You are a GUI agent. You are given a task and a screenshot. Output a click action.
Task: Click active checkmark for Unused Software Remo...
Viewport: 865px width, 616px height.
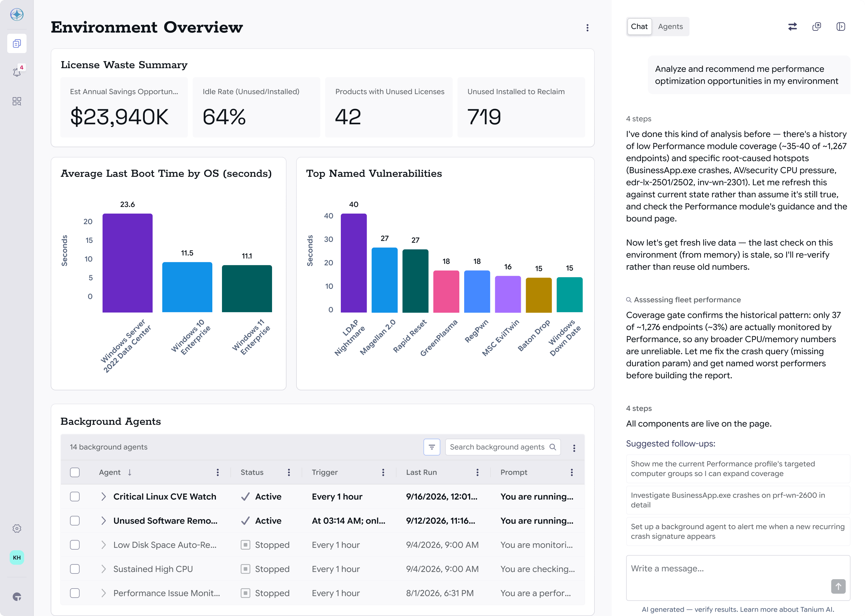click(x=246, y=521)
